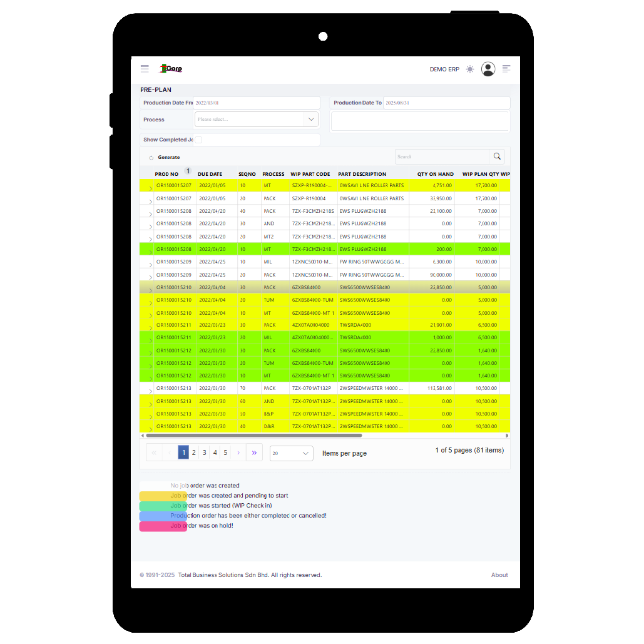Sort by the PROD NO column header
The image size is (644, 644).
click(166, 174)
